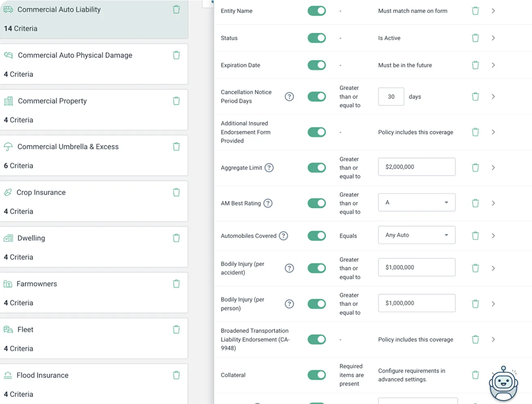Open the help tooltip for Aggregate Limit
532x404 pixels.
click(270, 167)
